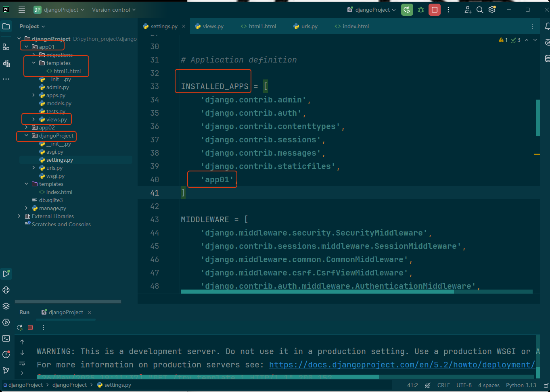This screenshot has width=550, height=392.
Task: Open the Layers tool window icon
Action: [x=6, y=306]
